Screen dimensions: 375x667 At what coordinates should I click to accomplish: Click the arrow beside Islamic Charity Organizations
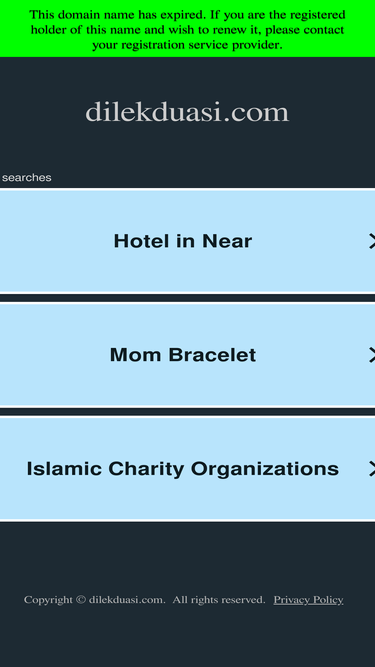click(x=372, y=468)
